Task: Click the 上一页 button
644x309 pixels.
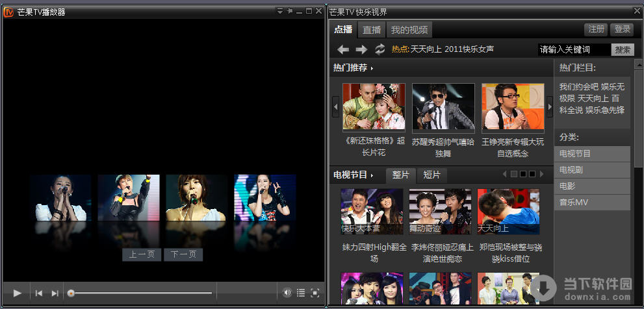Action: (142, 254)
